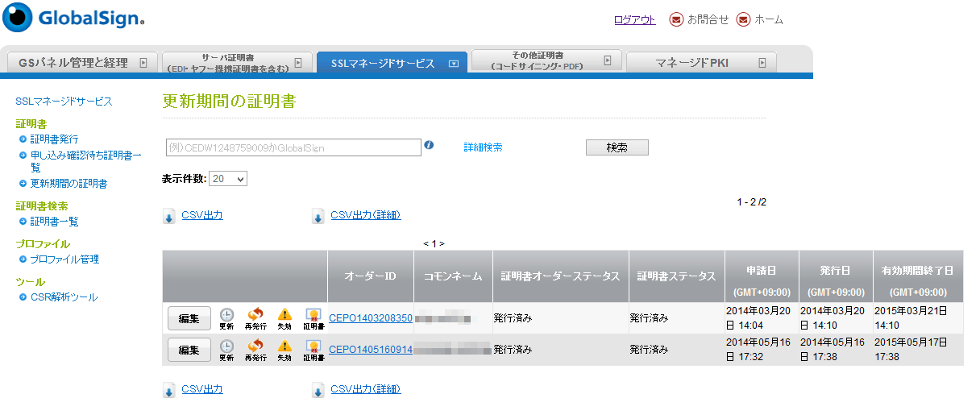Click the download icon beside bottom CSV出力(詳細)
This screenshot has height=419, width=980.
click(318, 390)
